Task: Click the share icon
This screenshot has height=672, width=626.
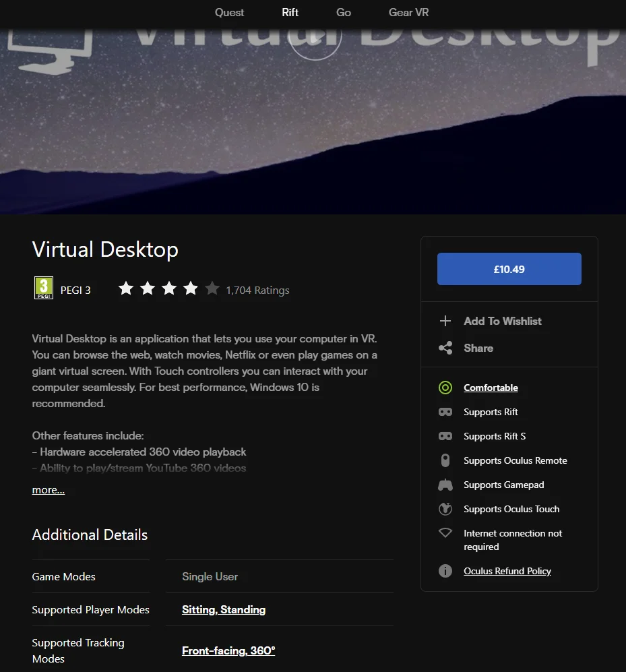Action: [445, 348]
